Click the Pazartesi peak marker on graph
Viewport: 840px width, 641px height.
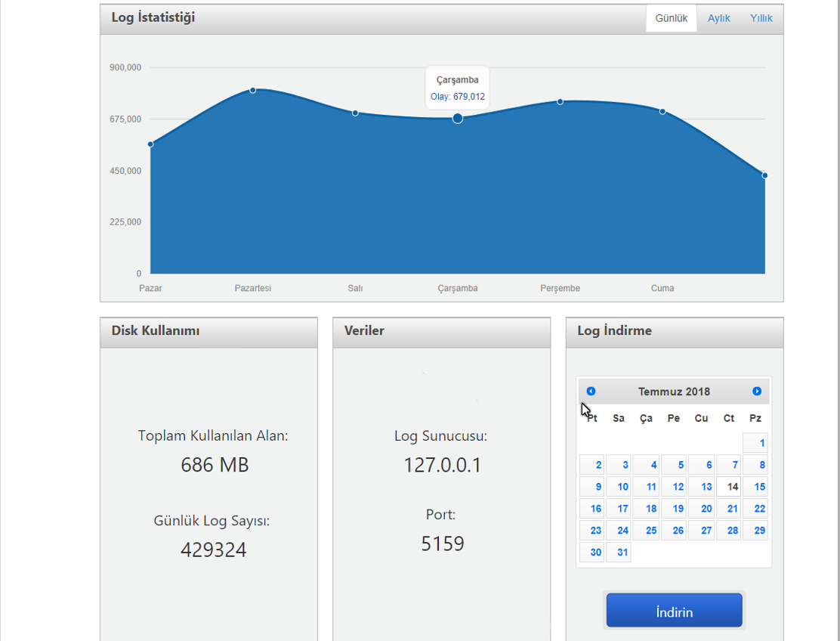pos(252,90)
